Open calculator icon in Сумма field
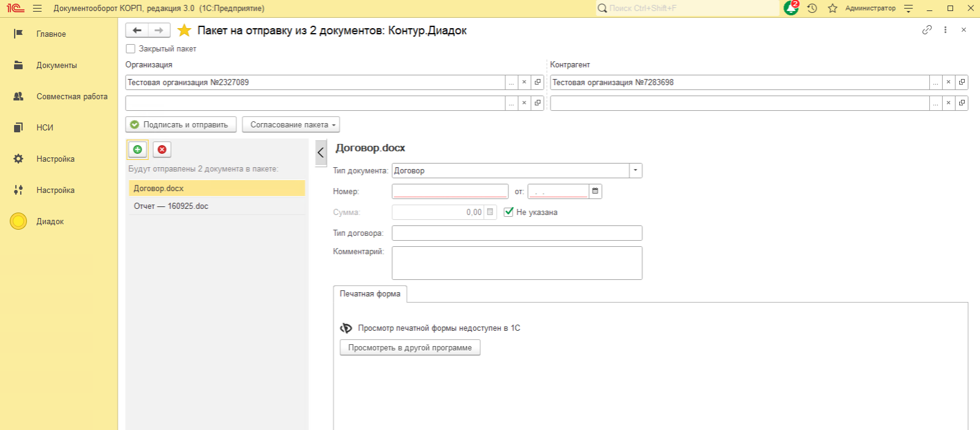The image size is (980, 430). tap(490, 212)
